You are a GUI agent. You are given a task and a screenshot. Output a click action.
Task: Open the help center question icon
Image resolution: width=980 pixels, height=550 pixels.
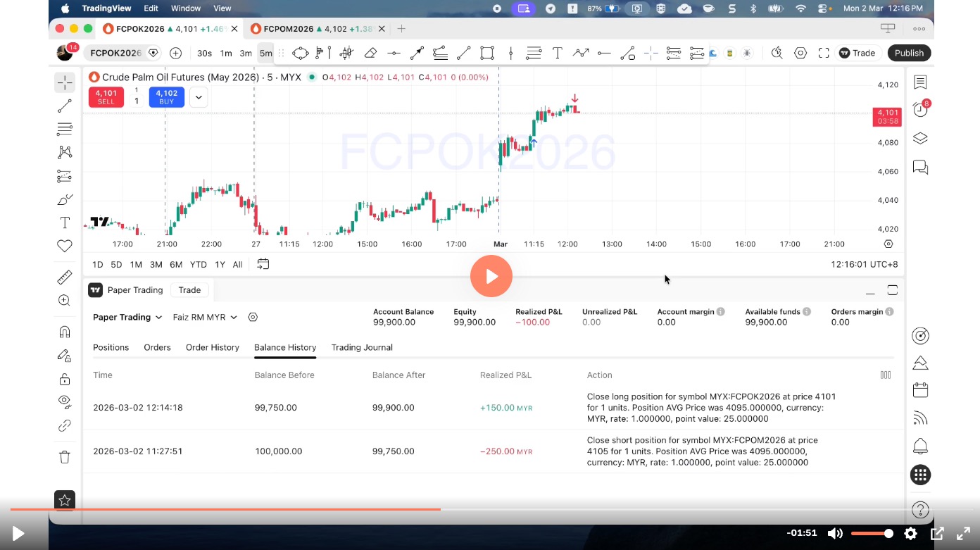(920, 509)
